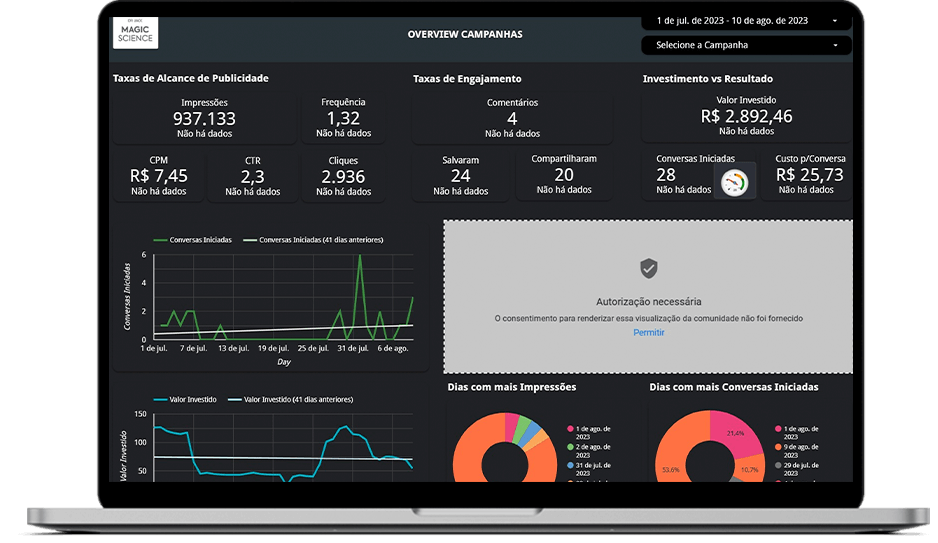This screenshot has width=938, height=543.
Task: Click the green 2 de ago. legend dot in Impressões
Action: pos(570,447)
